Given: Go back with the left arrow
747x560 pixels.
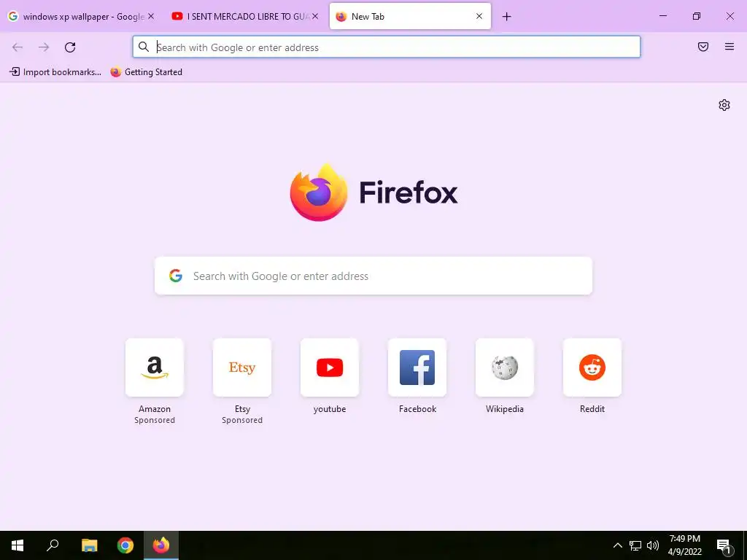Looking at the screenshot, I should 18,47.
